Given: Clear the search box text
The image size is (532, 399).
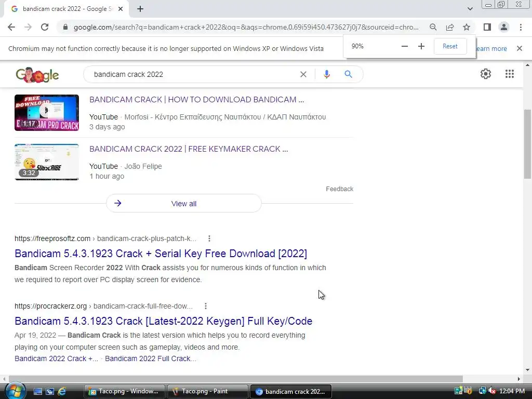Looking at the screenshot, I should pos(303,74).
